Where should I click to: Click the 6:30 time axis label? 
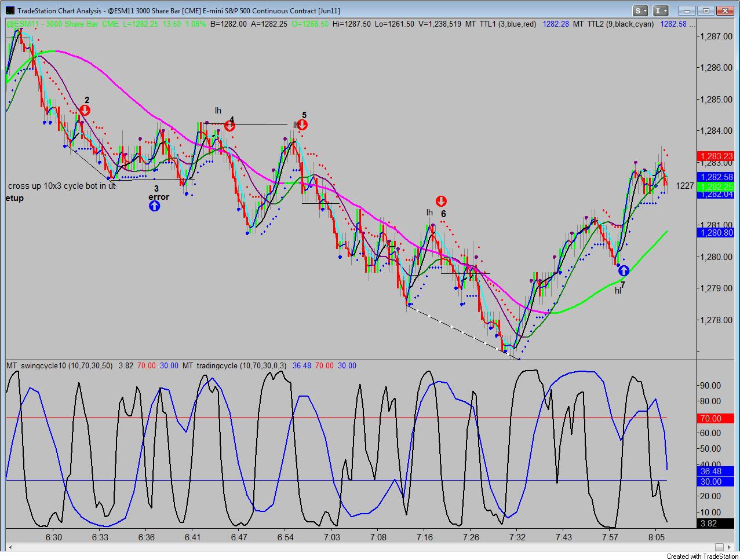coord(53,537)
